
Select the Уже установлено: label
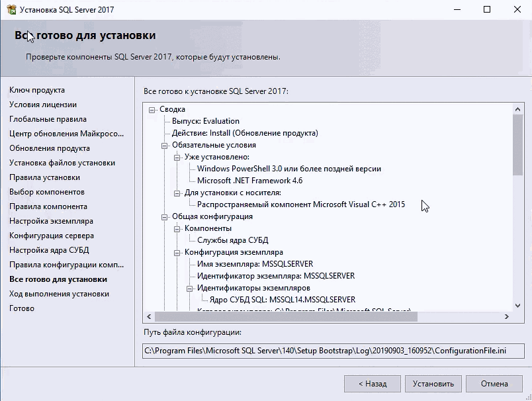[217, 157]
